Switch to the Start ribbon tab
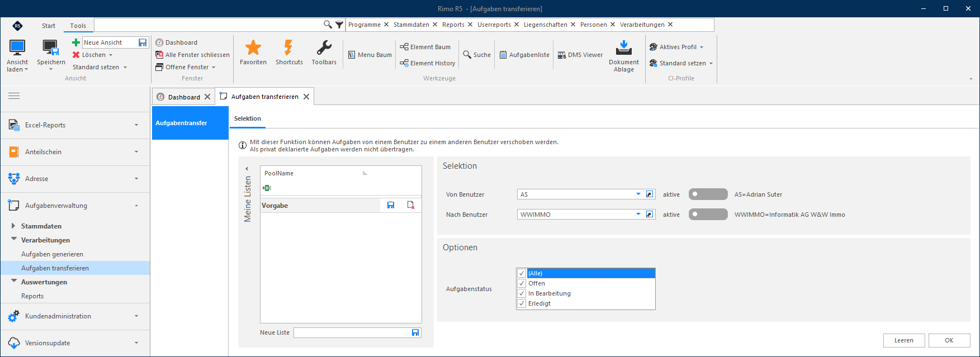980x357 pixels. click(49, 26)
